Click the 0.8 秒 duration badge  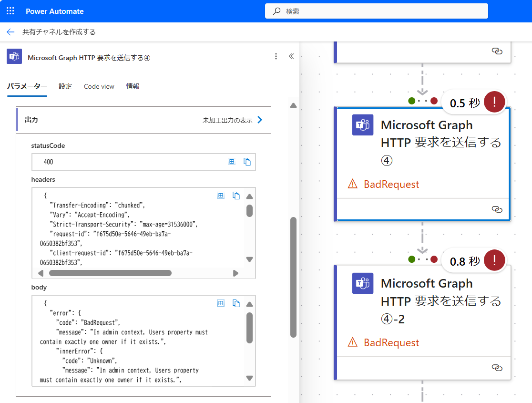point(465,261)
